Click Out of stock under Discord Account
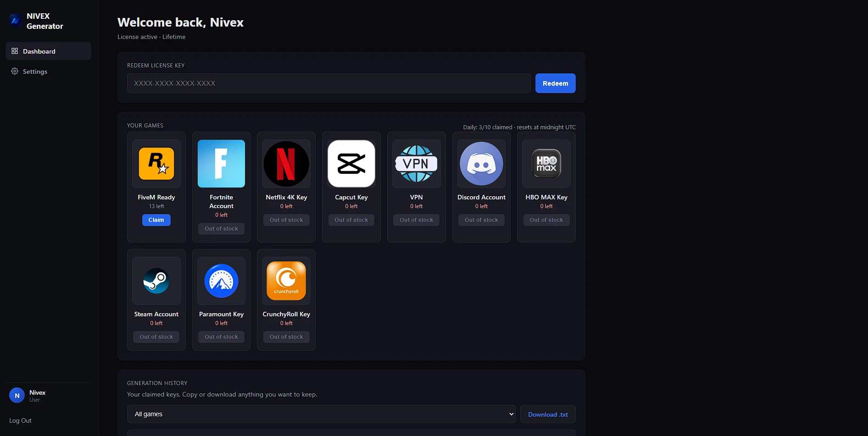This screenshot has height=436, width=868. click(481, 220)
